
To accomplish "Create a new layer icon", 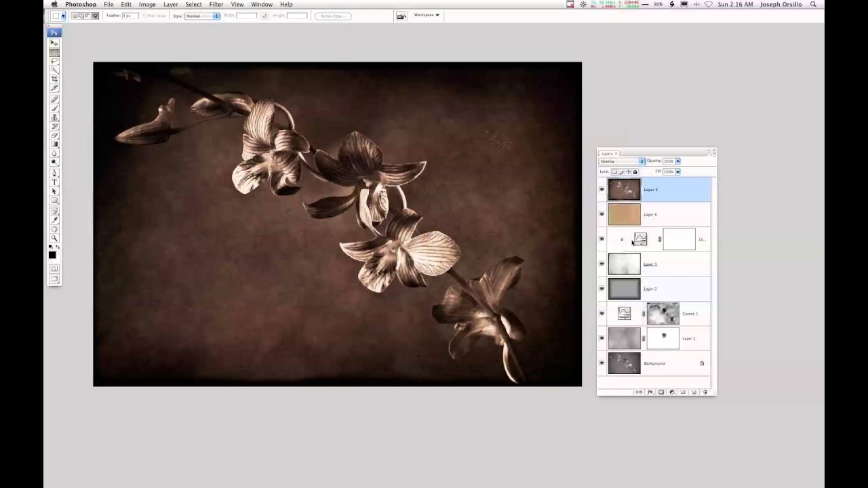I will (x=694, y=392).
